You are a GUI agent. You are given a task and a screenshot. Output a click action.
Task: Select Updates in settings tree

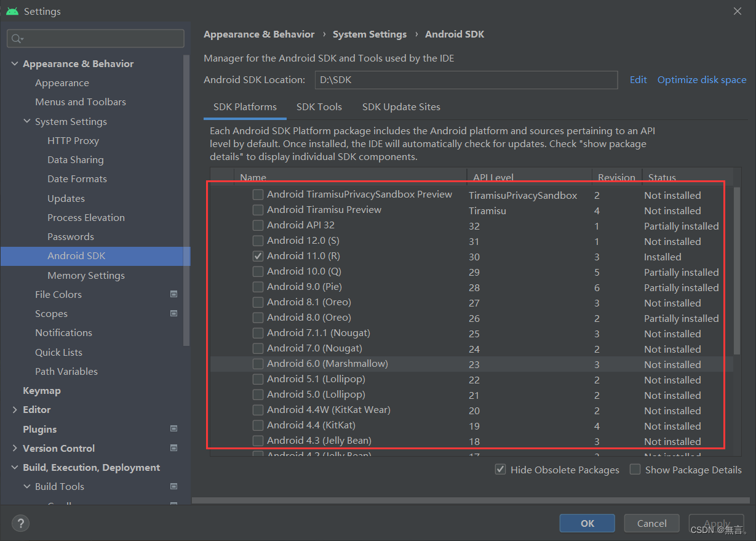coord(66,198)
